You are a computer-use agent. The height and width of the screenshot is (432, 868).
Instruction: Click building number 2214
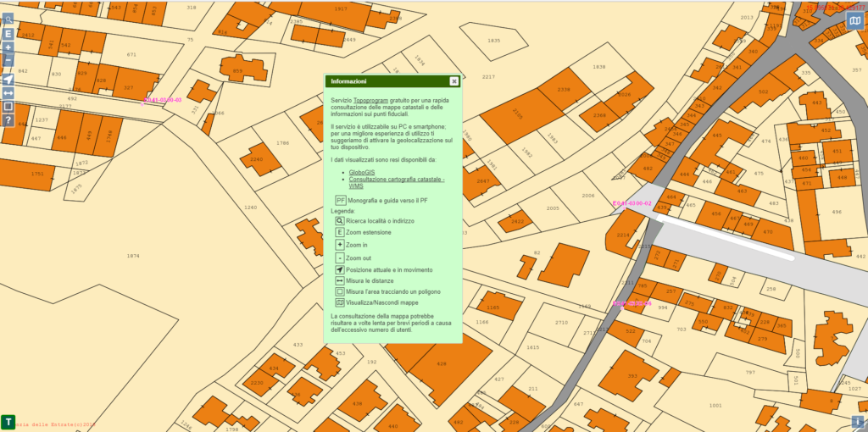tap(623, 235)
